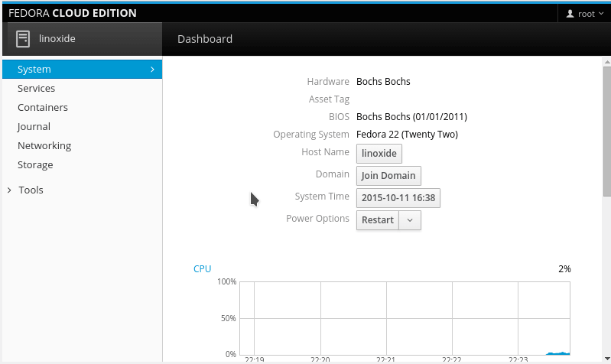Image resolution: width=611 pixels, height=364 pixels.
Task: Click the System Time 2015-10-11 16:38 button
Action: point(398,198)
